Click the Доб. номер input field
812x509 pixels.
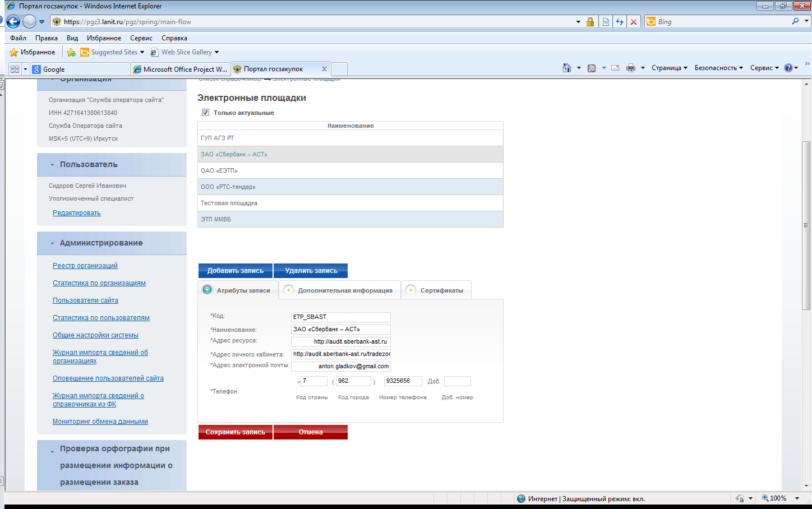(x=457, y=381)
